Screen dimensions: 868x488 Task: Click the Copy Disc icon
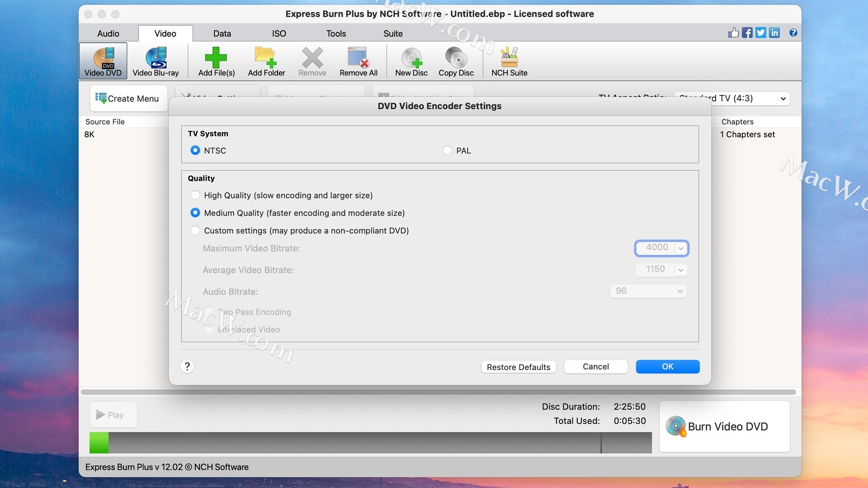pos(456,61)
